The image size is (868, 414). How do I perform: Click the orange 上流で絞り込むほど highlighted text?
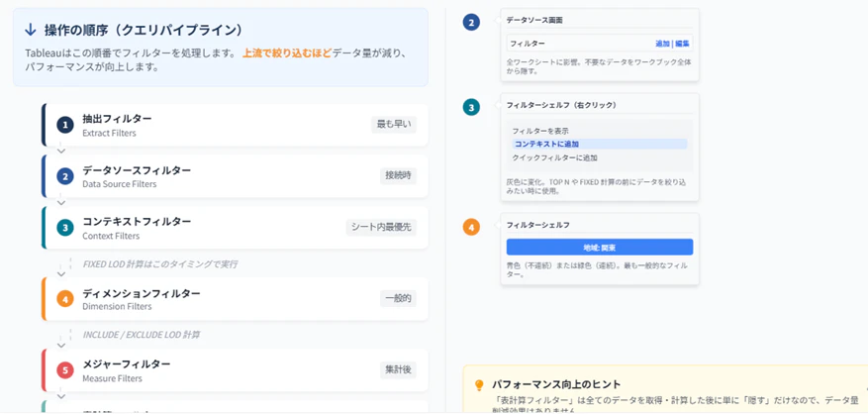[x=287, y=53]
